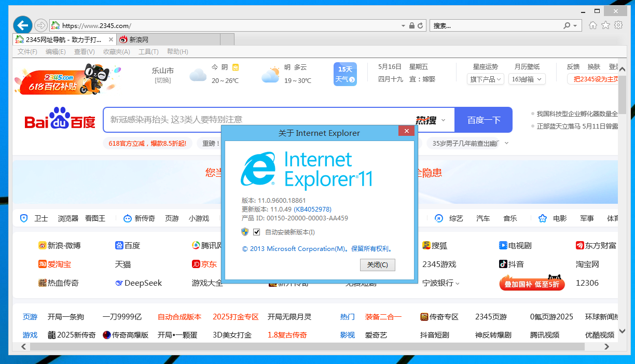The width and height of the screenshot is (635, 364).
Task: Click today's cloudy weather icon
Action: click(x=198, y=76)
